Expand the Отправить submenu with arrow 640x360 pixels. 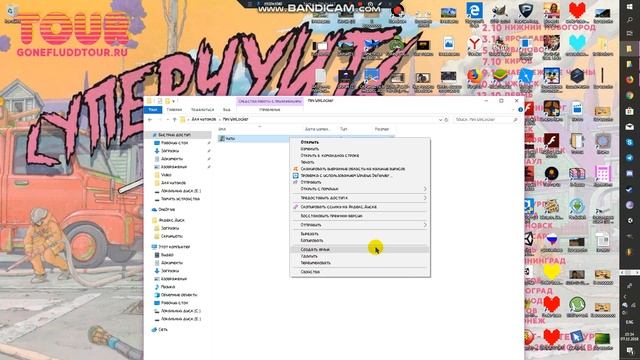click(x=360, y=225)
